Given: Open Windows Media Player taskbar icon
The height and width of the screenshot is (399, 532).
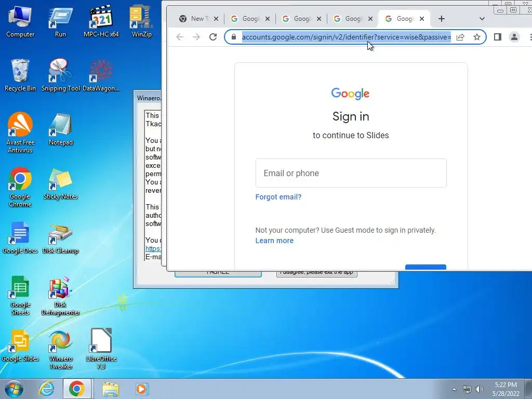Looking at the screenshot, I should click(x=141, y=389).
